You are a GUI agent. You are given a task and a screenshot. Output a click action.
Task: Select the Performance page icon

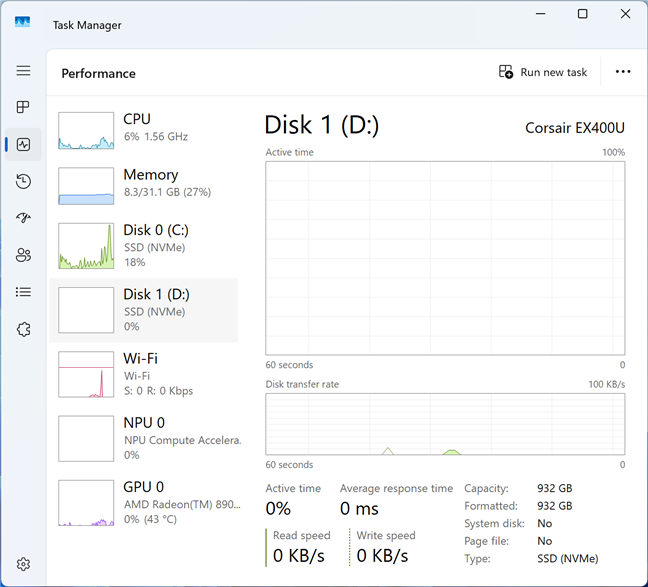(x=23, y=144)
